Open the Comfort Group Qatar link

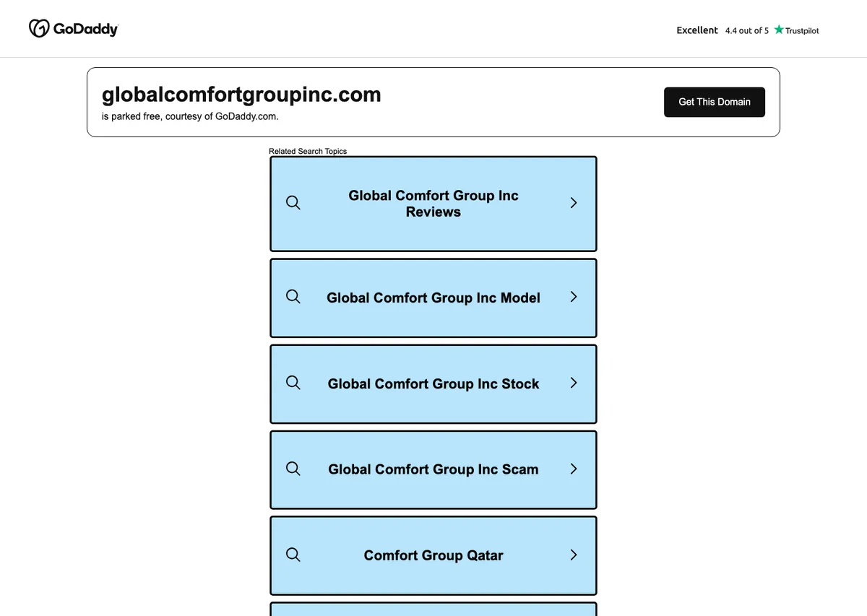pos(433,555)
